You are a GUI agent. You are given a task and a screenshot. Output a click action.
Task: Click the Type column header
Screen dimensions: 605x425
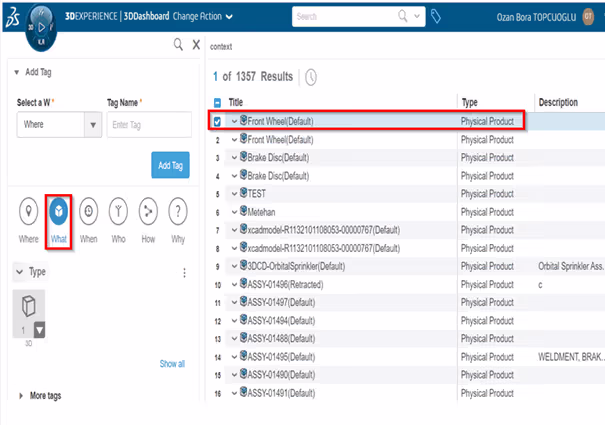(x=470, y=103)
